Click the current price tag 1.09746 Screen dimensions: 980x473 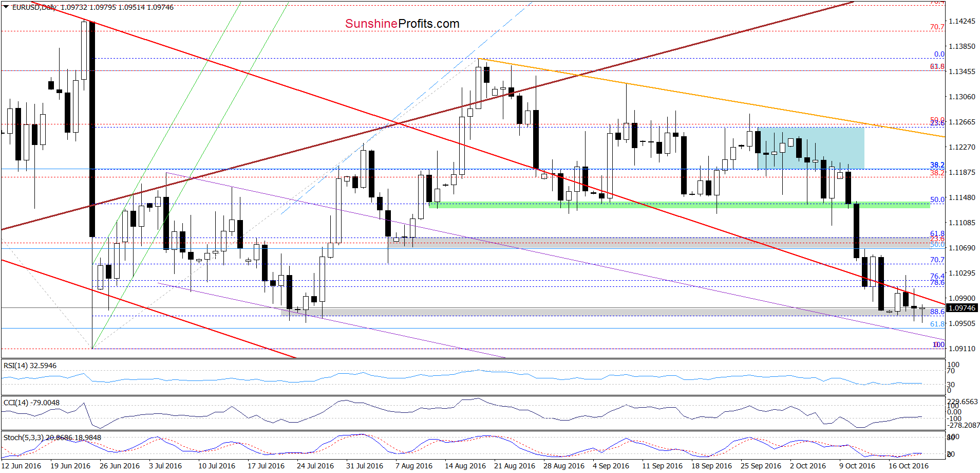pos(962,308)
